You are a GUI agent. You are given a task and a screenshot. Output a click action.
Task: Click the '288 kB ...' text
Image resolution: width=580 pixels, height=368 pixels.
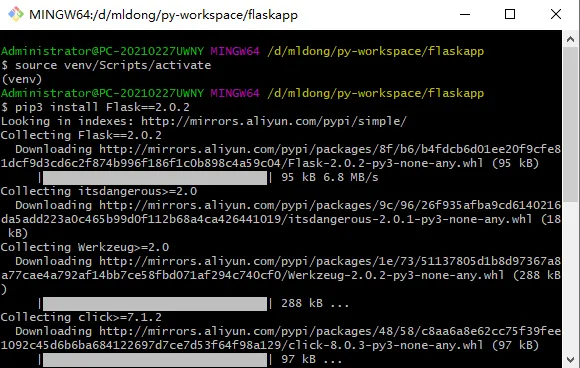[x=315, y=303]
